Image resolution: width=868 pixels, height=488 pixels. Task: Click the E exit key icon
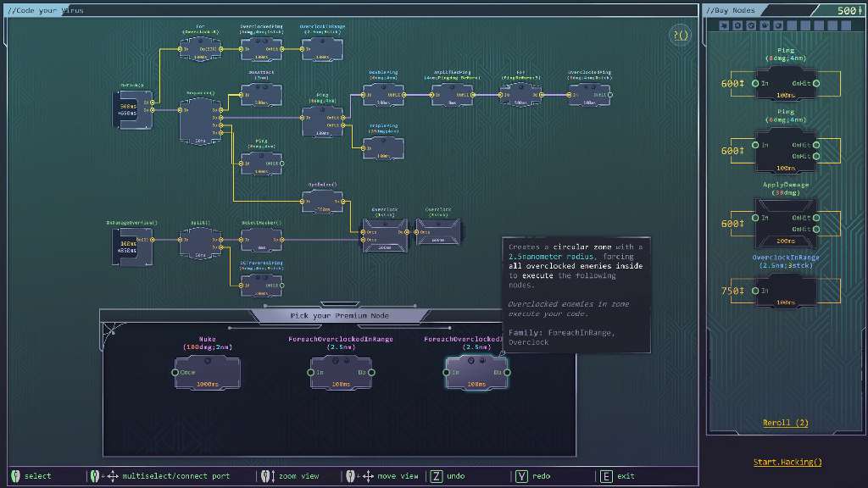pyautogui.click(x=607, y=476)
